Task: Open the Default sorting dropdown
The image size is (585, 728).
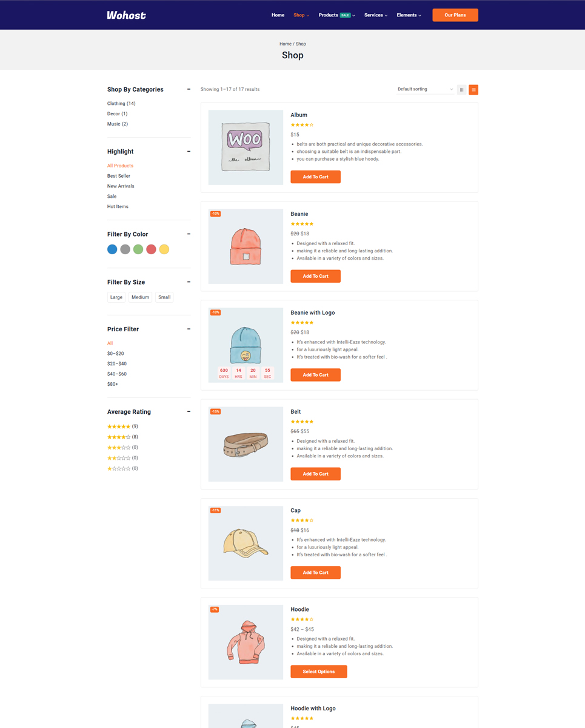Action: tap(424, 89)
